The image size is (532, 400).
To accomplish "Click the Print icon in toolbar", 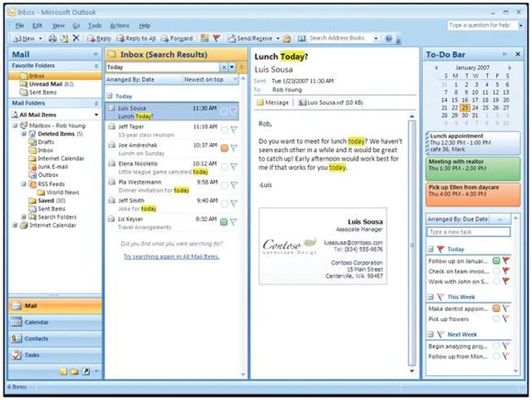I will tap(52, 38).
